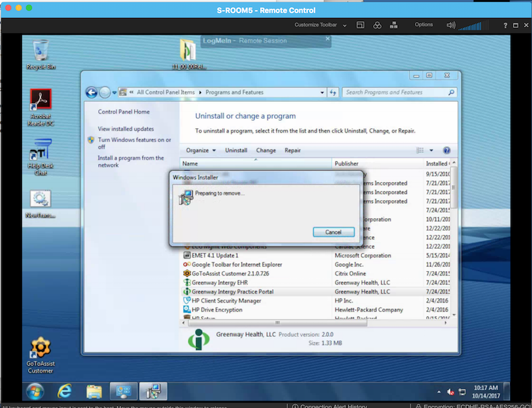Close the LogMeIn Remote Session banner
532x408 pixels.
click(327, 39)
